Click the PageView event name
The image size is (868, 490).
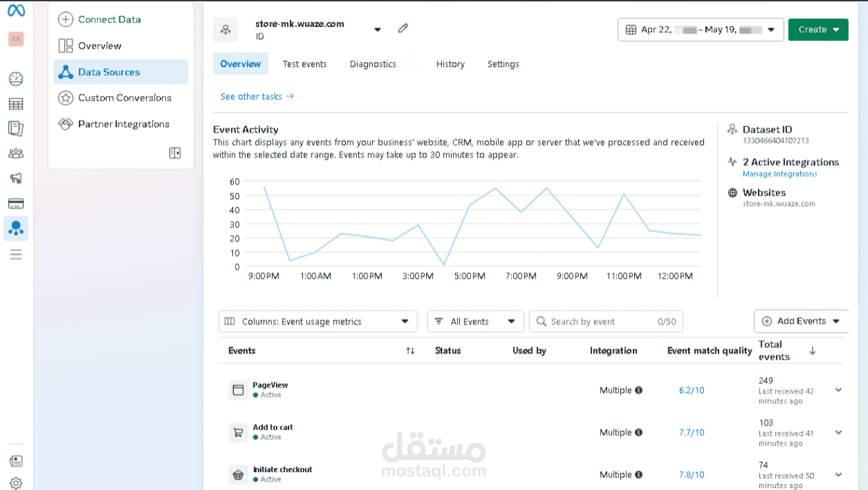pyautogui.click(x=270, y=385)
